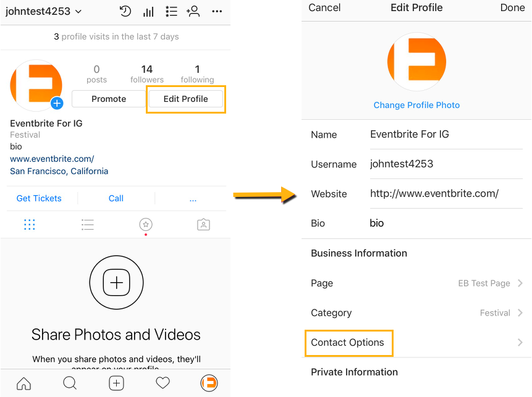
Task: Tap the Eventbrite For IG profile name
Action: point(46,123)
